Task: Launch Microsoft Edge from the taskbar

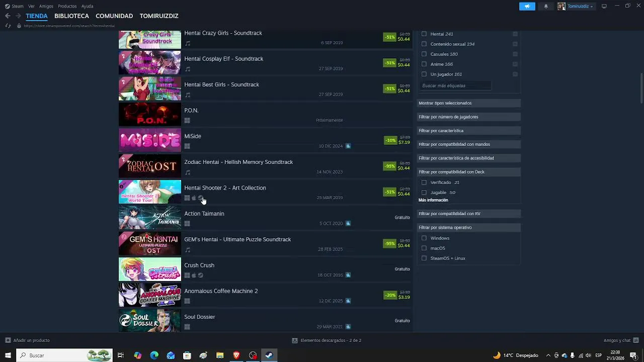Action: (154, 355)
